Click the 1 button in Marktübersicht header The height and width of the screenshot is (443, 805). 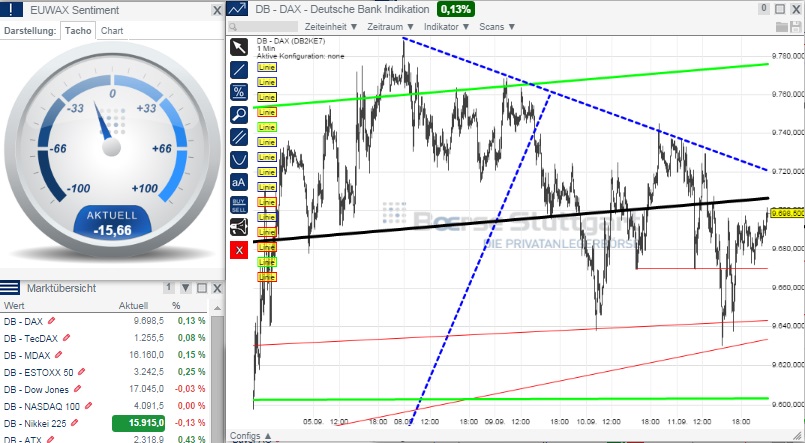pyautogui.click(x=168, y=288)
